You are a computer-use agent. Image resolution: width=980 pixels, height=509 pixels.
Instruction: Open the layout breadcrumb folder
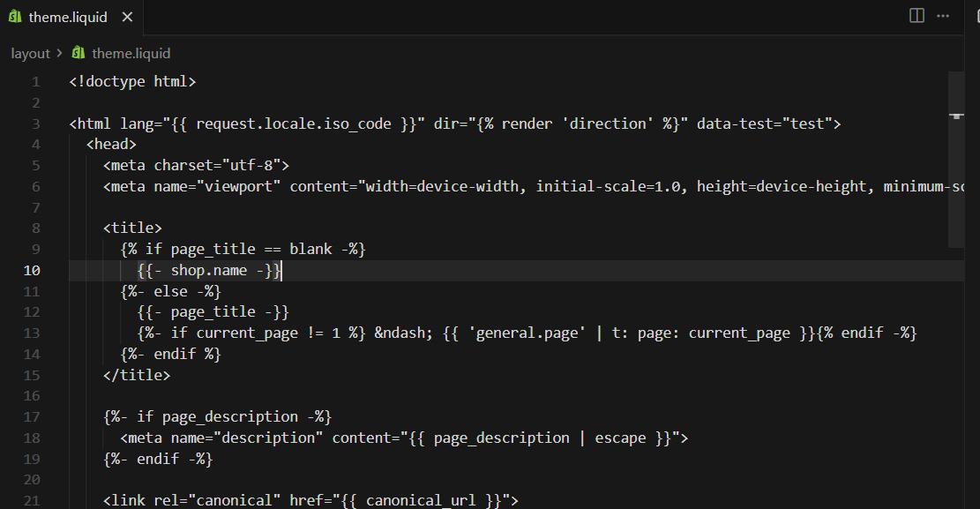click(30, 54)
